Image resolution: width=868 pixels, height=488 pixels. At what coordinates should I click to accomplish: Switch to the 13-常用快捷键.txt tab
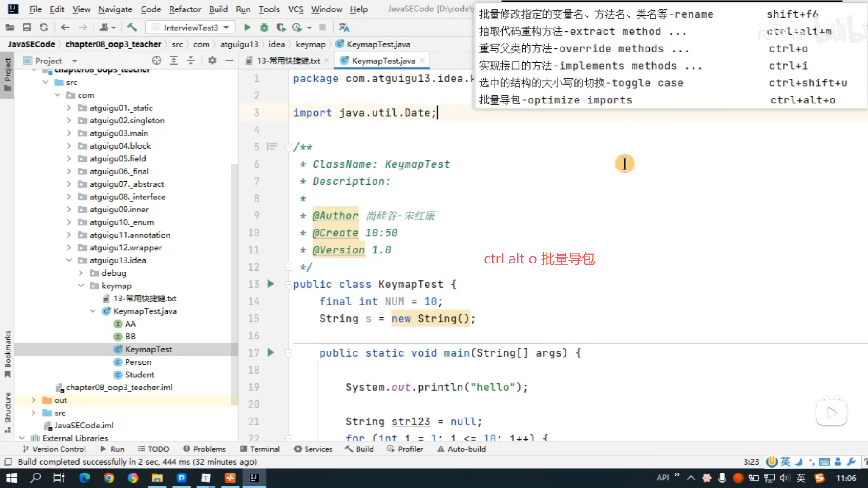288,61
